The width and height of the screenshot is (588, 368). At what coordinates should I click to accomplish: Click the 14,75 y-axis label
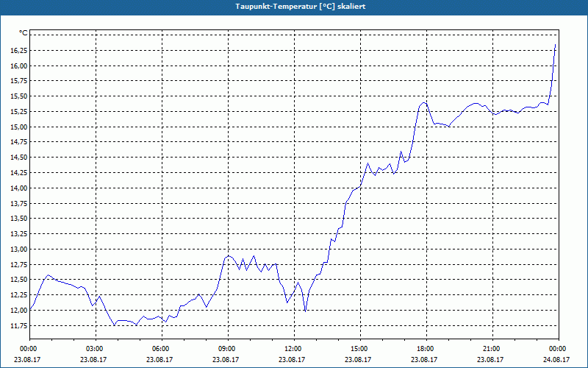19,142
